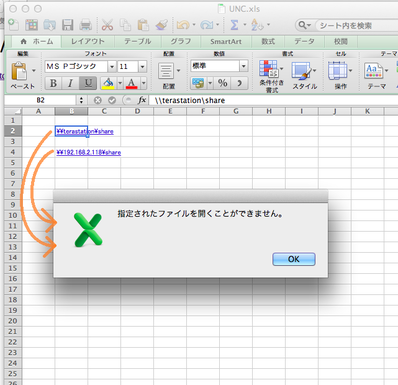Switch to the ホーム tab
Screen dimensions: 398x385
pyautogui.click(x=37, y=41)
